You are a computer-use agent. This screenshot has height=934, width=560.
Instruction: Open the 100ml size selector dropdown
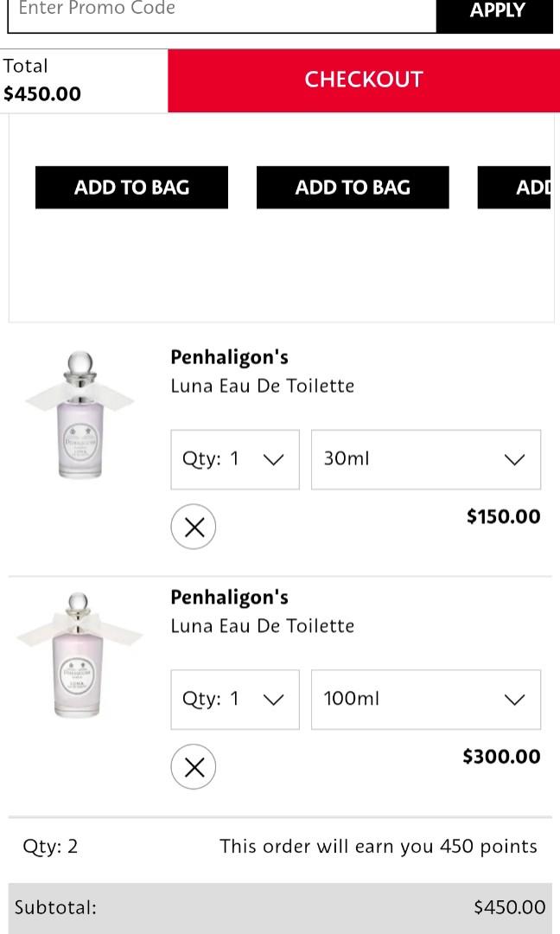pyautogui.click(x=425, y=700)
